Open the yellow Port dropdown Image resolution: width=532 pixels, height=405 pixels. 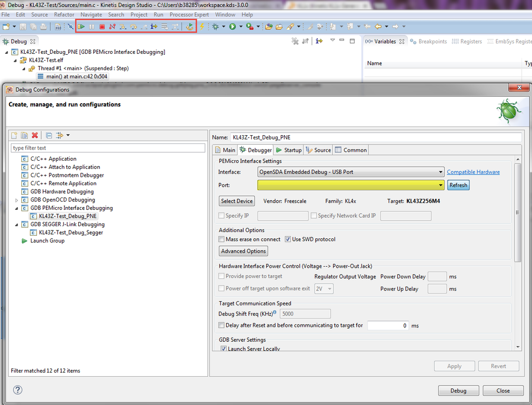click(351, 185)
